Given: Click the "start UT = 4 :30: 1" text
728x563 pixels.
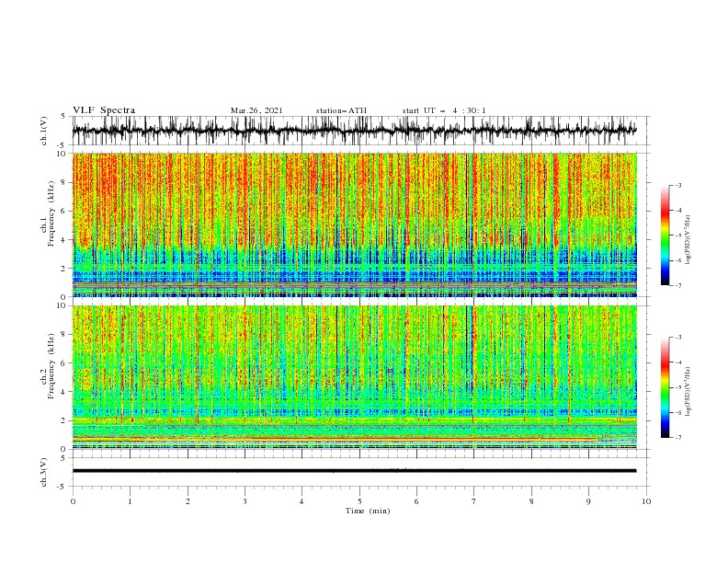Looking at the screenshot, I should click(x=444, y=110).
